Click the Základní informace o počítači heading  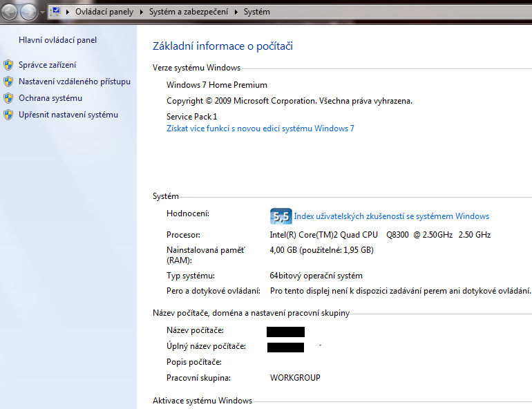pyautogui.click(x=222, y=46)
